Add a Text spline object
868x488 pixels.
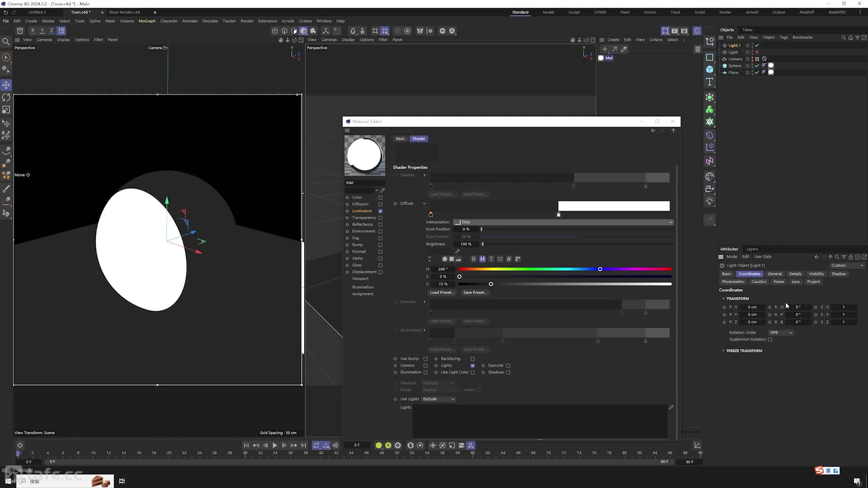(x=710, y=82)
